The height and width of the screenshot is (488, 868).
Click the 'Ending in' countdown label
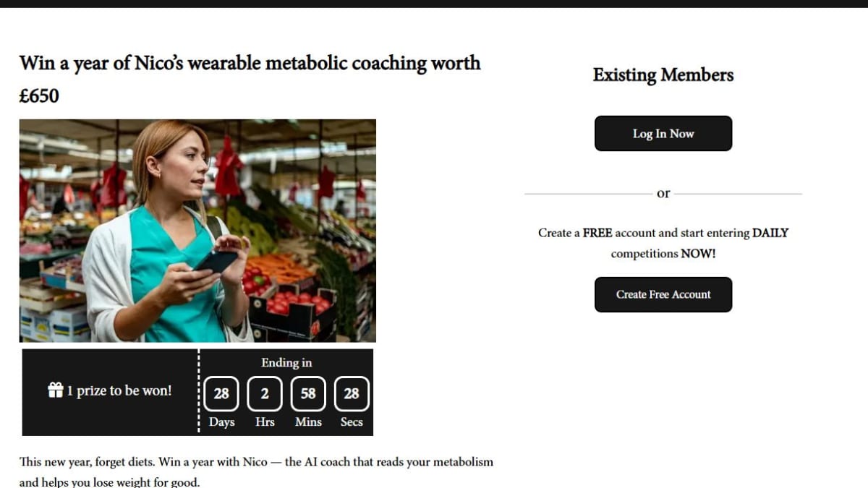coord(286,362)
